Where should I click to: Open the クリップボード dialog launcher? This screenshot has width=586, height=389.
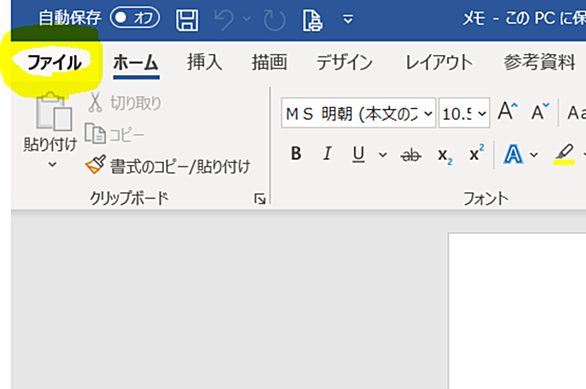tap(260, 198)
